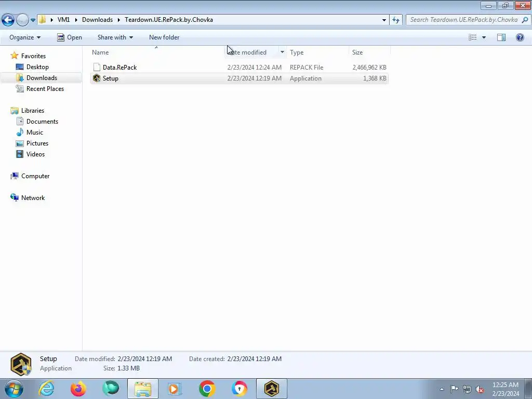Create a New folder
Image resolution: width=532 pixels, height=399 pixels.
164,37
